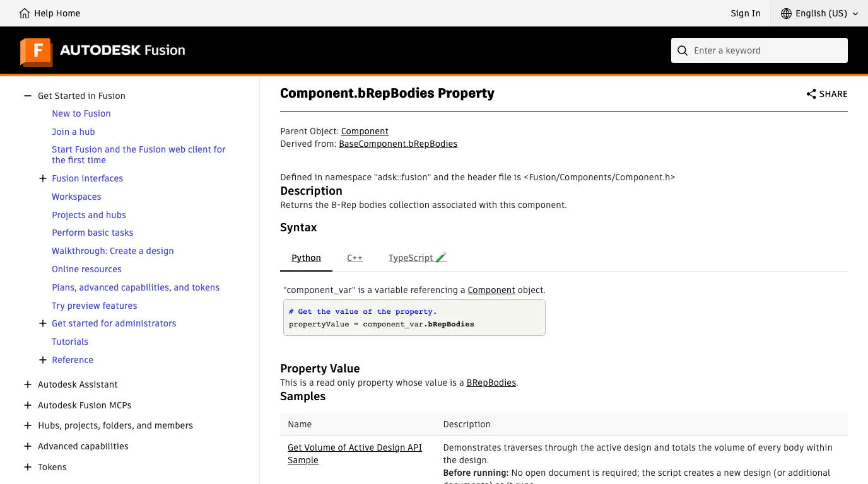This screenshot has height=484, width=868.
Task: Open the Join a hub page
Action: point(73,132)
